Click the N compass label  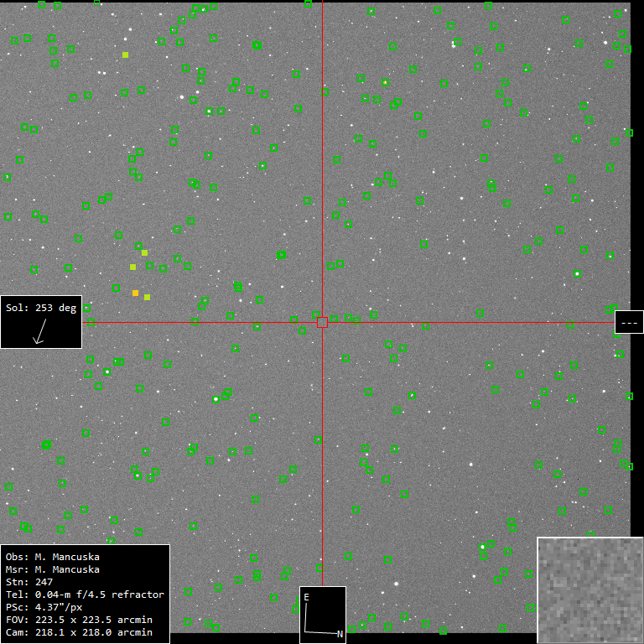pyautogui.click(x=340, y=634)
